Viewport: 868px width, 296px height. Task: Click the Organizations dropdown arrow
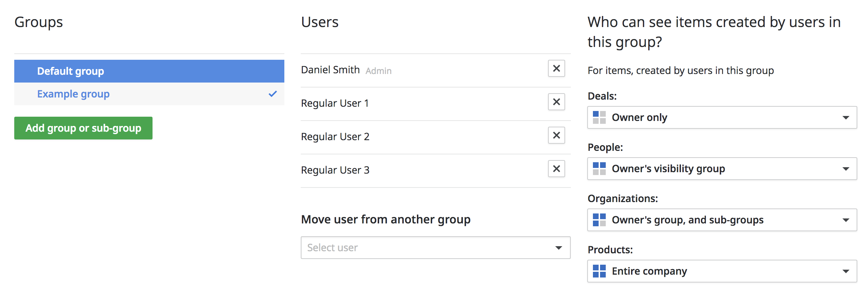[846, 220]
